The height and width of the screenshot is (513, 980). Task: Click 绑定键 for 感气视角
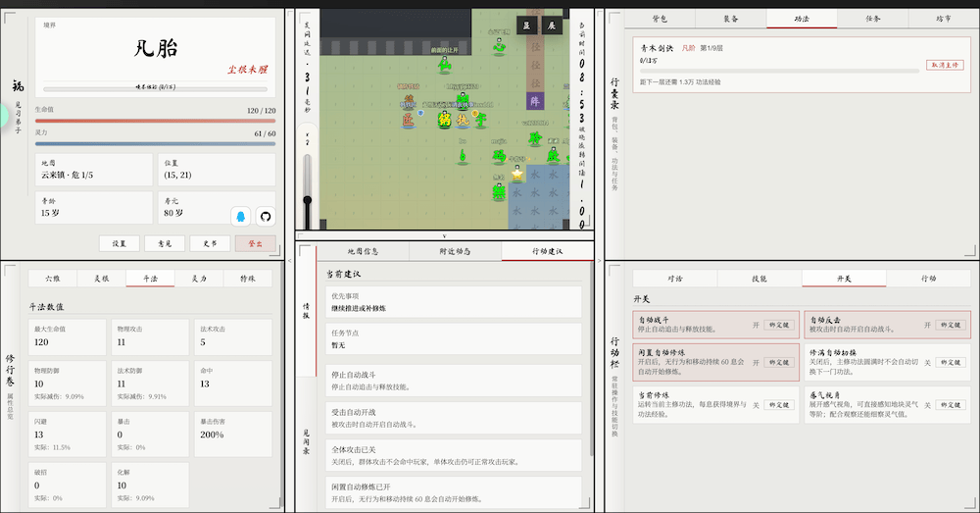point(950,404)
